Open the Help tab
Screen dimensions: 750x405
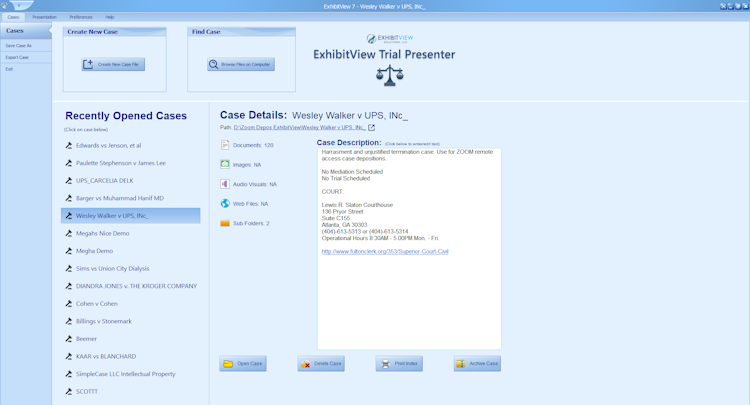click(110, 17)
